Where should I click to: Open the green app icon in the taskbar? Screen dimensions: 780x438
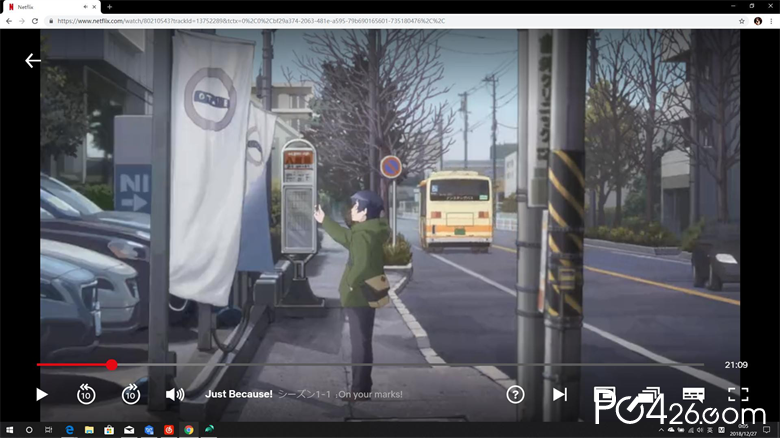[209, 429]
